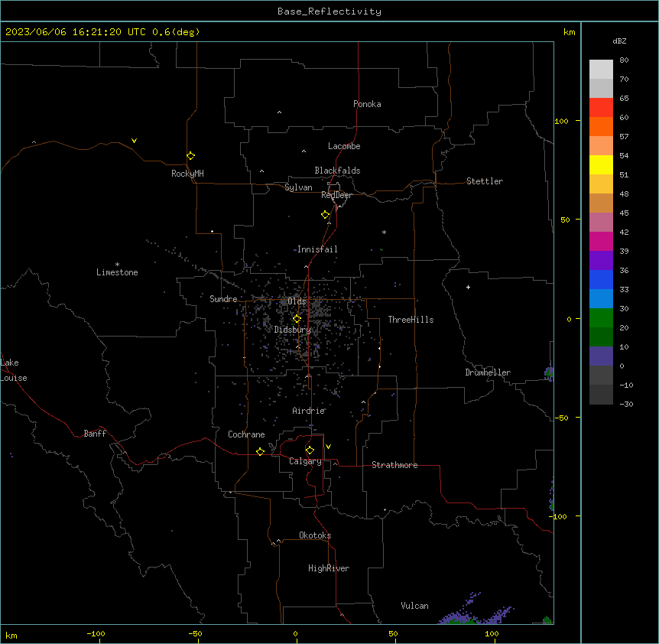Click the yellow diamond marker south of RedDeer
The image size is (659, 644).
click(x=326, y=215)
